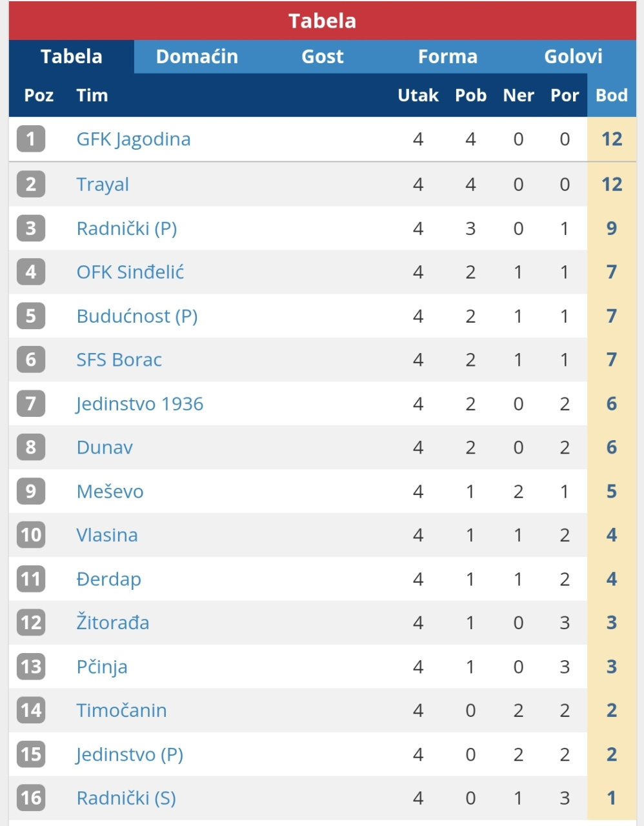Click position 1 rank badge

31,139
